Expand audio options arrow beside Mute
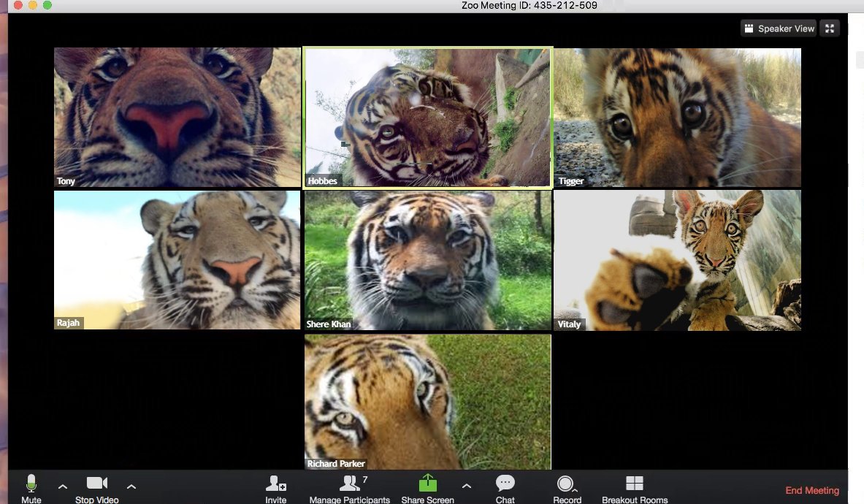 click(63, 486)
